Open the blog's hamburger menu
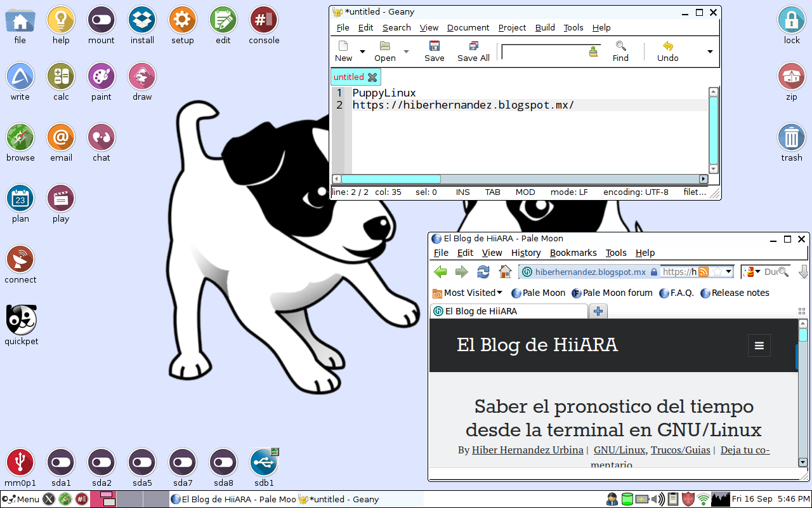The image size is (812, 508). click(759, 346)
